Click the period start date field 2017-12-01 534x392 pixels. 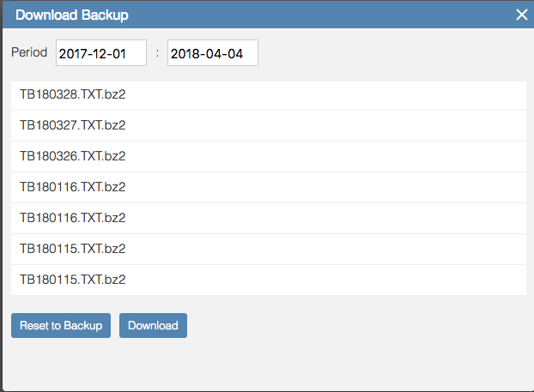101,52
